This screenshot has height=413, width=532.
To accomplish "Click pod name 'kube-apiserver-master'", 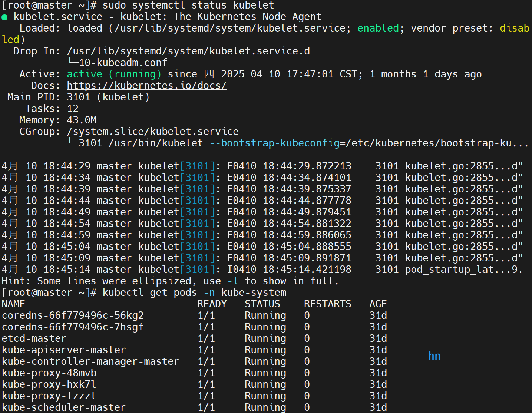I will pos(64,350).
